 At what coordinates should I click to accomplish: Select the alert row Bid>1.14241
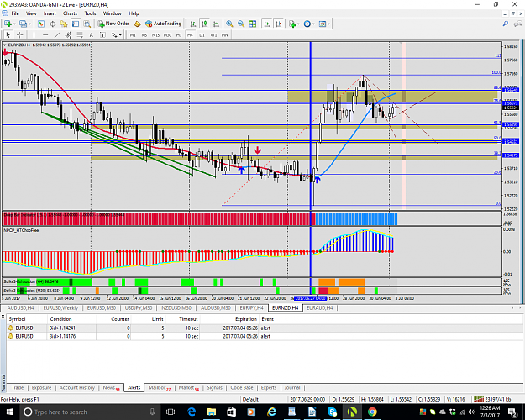265,328
